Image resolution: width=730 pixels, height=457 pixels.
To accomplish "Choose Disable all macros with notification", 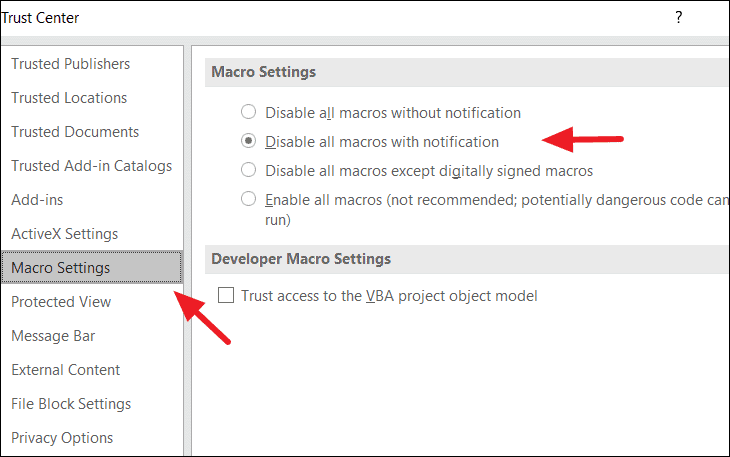I will point(248,141).
